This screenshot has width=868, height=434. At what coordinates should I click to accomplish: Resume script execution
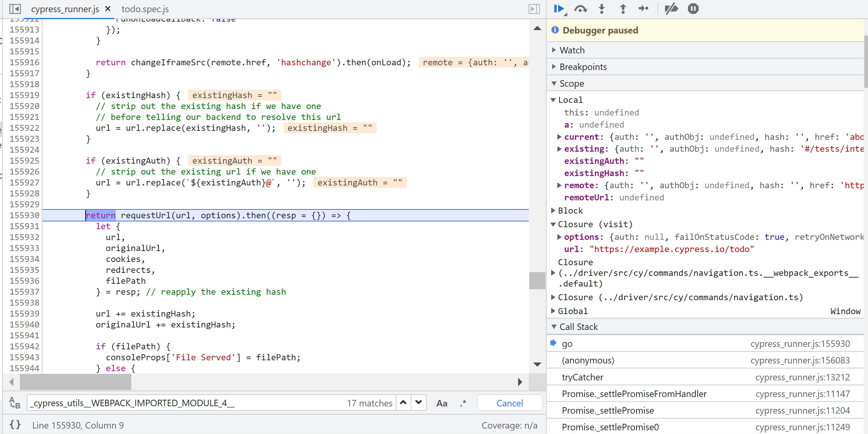(x=559, y=9)
